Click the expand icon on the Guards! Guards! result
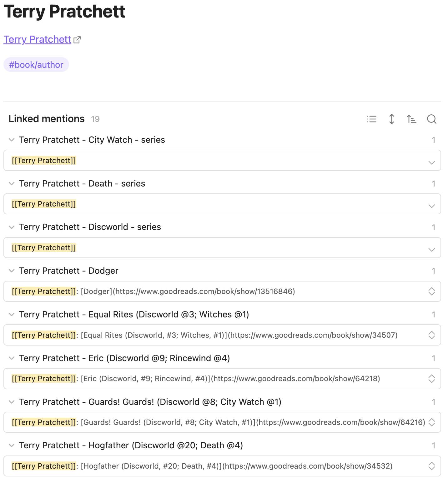448x478 pixels. pos(432,422)
